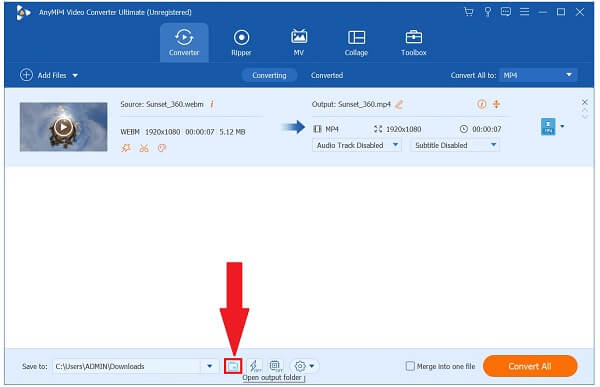Open the Enhance Video palette icon
Image resolution: width=600 pixels, height=387 pixels.
(x=162, y=148)
